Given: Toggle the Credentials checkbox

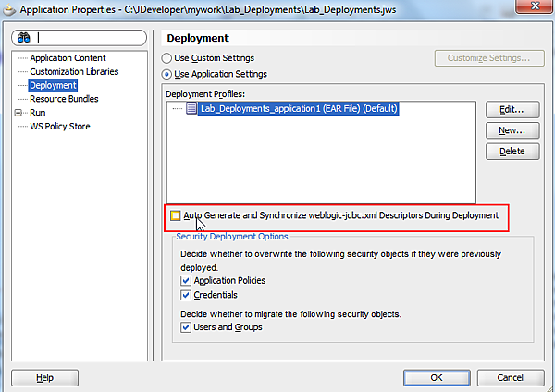Looking at the screenshot, I should pos(187,295).
